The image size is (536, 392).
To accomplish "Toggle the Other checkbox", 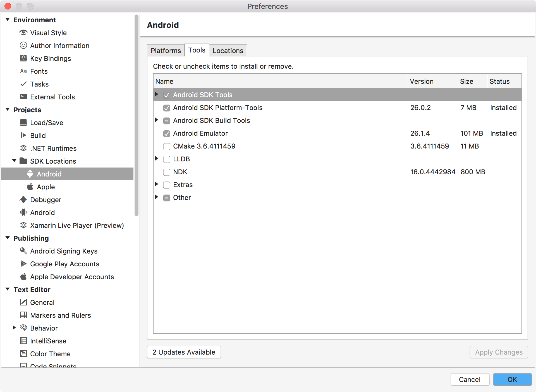I will (167, 198).
